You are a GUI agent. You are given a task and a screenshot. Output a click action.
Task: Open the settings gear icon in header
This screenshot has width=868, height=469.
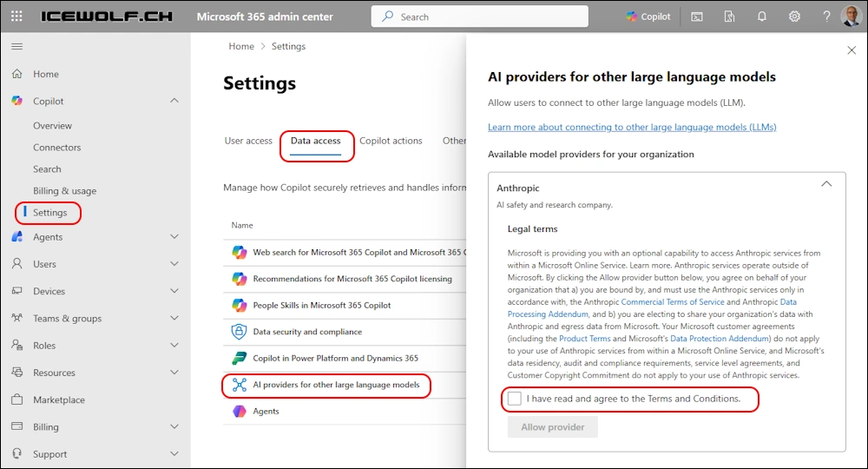coord(794,17)
